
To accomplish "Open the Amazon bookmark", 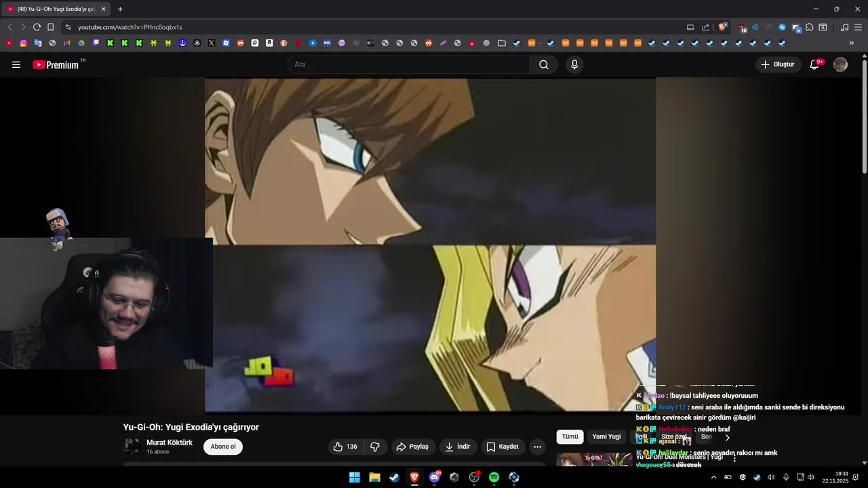I will click(x=269, y=43).
